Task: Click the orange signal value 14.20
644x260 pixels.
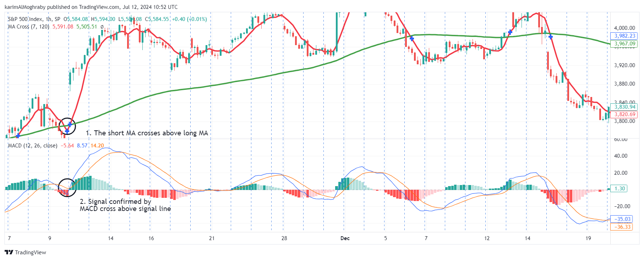Action: coord(97,146)
